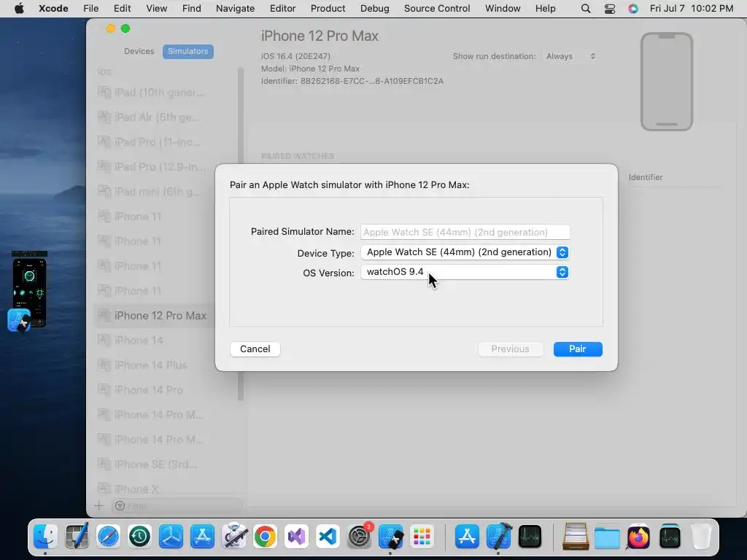
Task: Open grid and pencil app in Dock
Action: (x=77, y=537)
